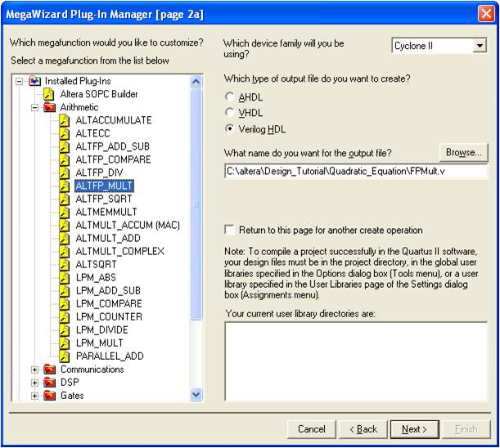Click the Cancel button
The height and width of the screenshot is (448, 500).
(x=312, y=429)
